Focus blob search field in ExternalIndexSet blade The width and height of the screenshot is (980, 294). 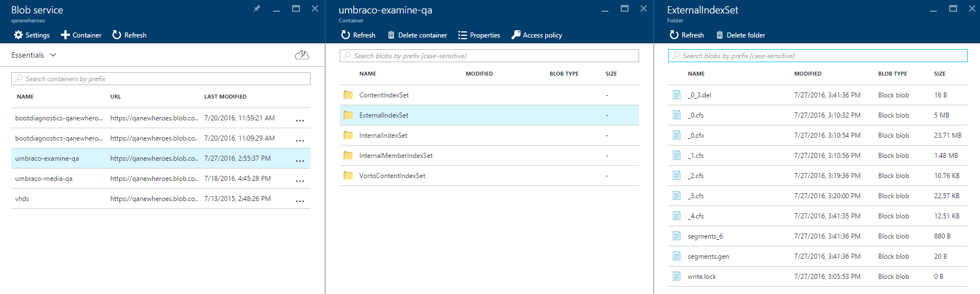(818, 55)
